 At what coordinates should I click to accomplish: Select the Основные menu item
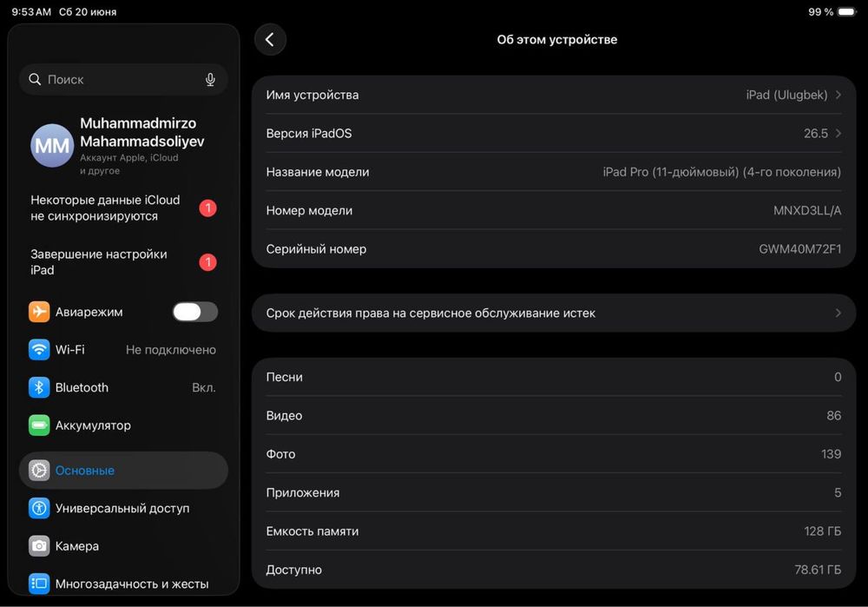(x=123, y=470)
